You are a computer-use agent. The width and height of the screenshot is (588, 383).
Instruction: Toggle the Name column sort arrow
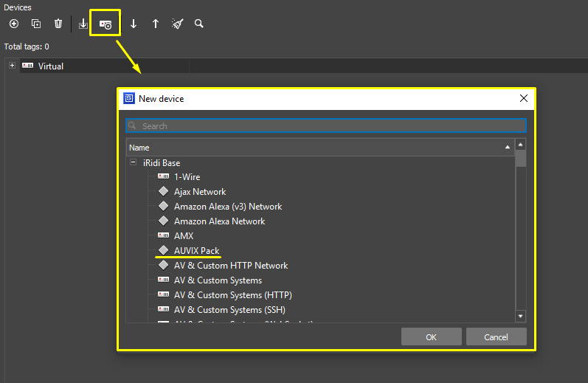(508, 148)
